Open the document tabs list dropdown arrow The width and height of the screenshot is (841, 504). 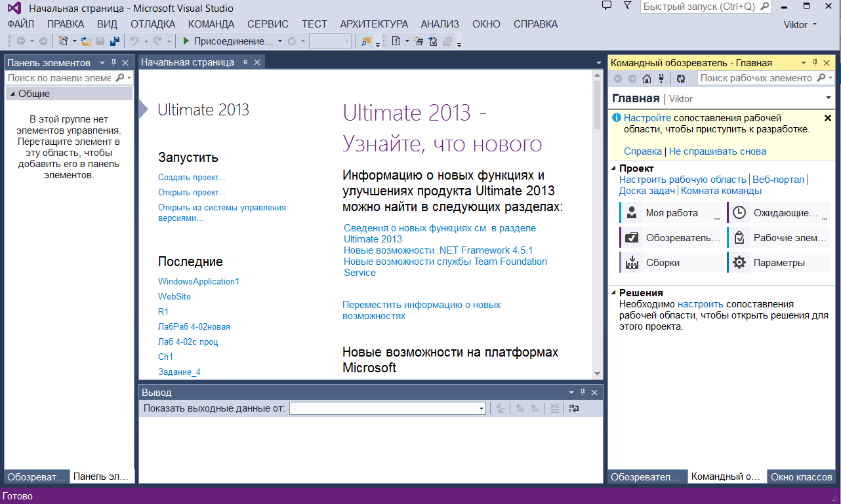pyautogui.click(x=598, y=63)
